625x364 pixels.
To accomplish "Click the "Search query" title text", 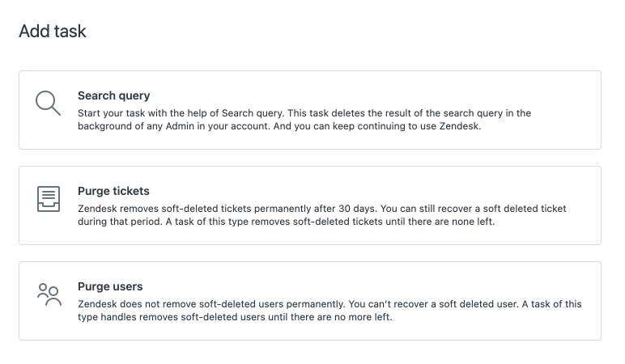I will 113,95.
